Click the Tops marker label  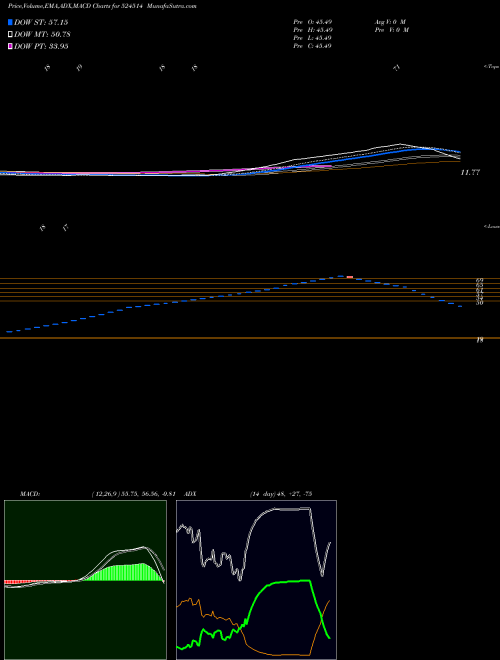492,67
